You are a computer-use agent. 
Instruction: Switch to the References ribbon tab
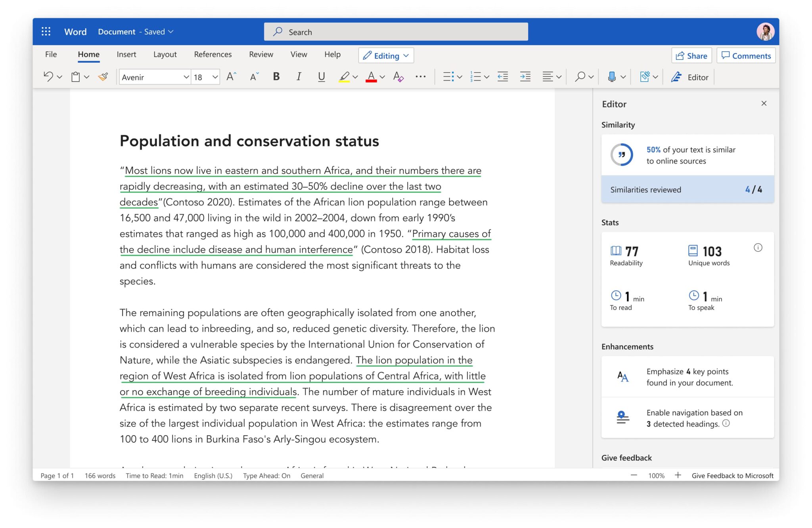pos(213,54)
